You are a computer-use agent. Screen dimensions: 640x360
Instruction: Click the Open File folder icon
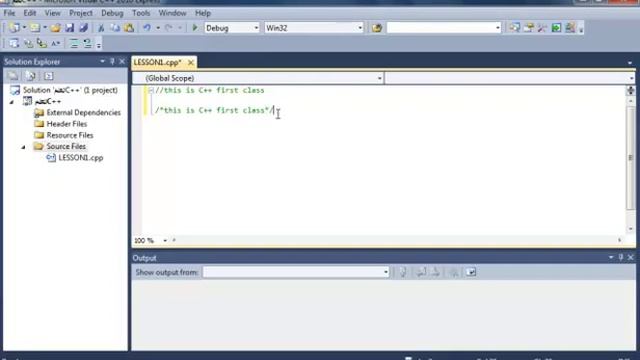[56, 28]
